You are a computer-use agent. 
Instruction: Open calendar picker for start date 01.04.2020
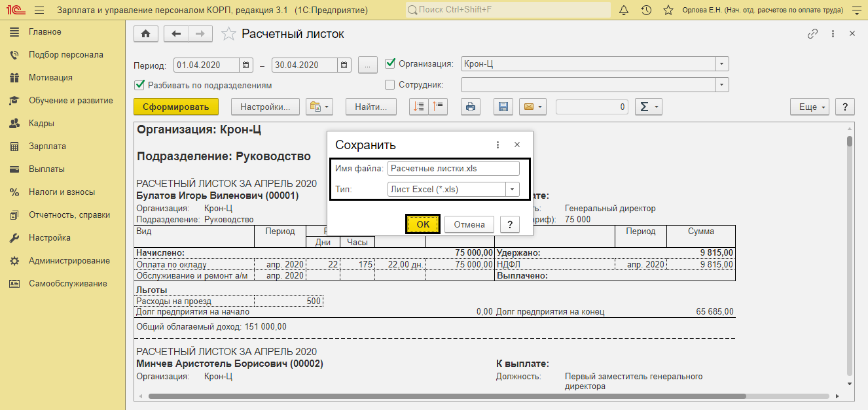(x=246, y=65)
